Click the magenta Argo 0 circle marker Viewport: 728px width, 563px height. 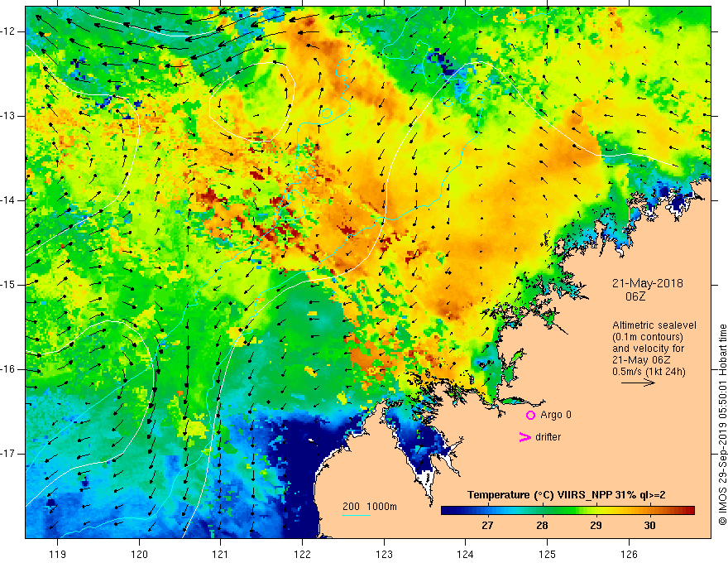tap(530, 415)
